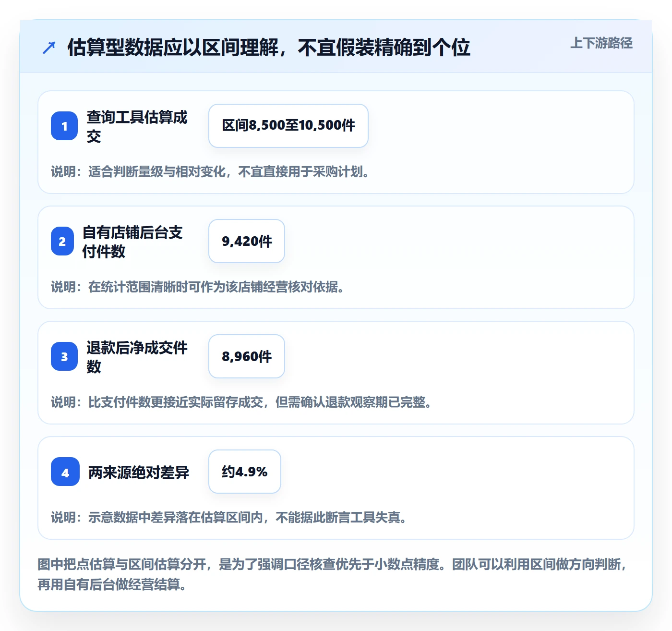Select the 两来源绝对差异 label

coord(139,473)
